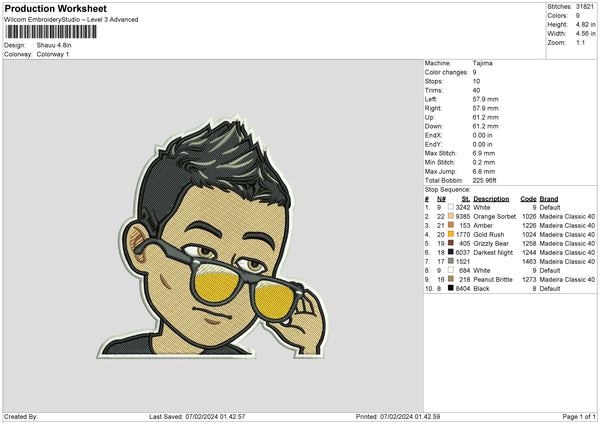
Task: Click the Description column header
Action: point(491,199)
